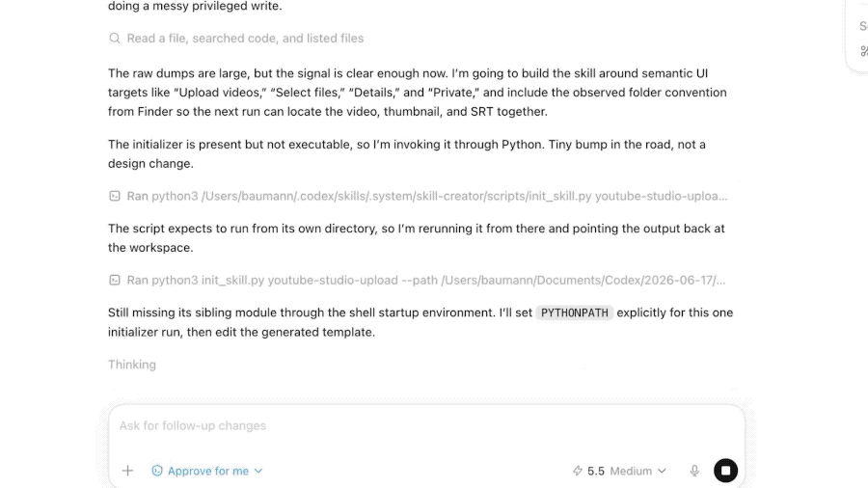The height and width of the screenshot is (488, 868).
Task: Click the chevron next to 'Approve for me'
Action: point(258,472)
